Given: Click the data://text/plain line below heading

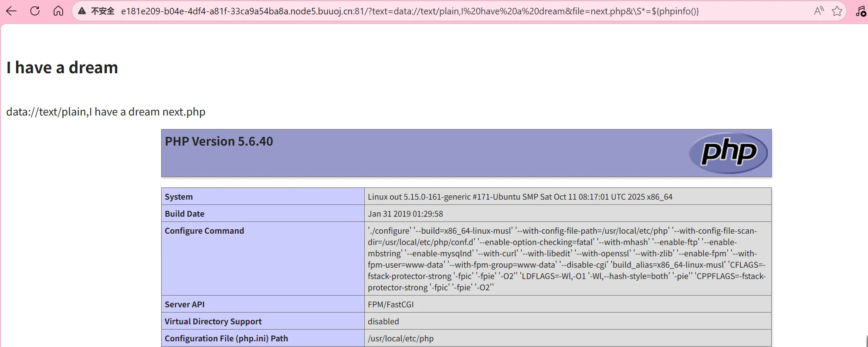Looking at the screenshot, I should (105, 112).
